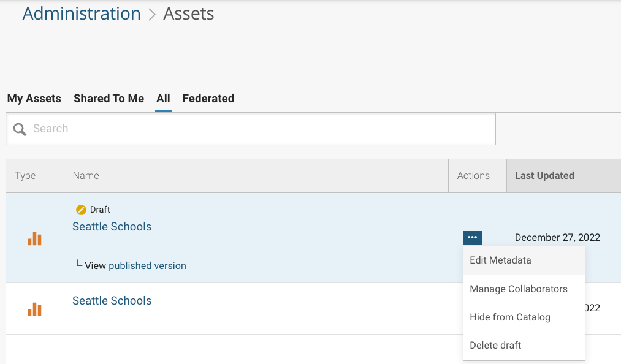Click the yellow Draft pencil icon
This screenshot has width=621, height=364.
click(81, 210)
